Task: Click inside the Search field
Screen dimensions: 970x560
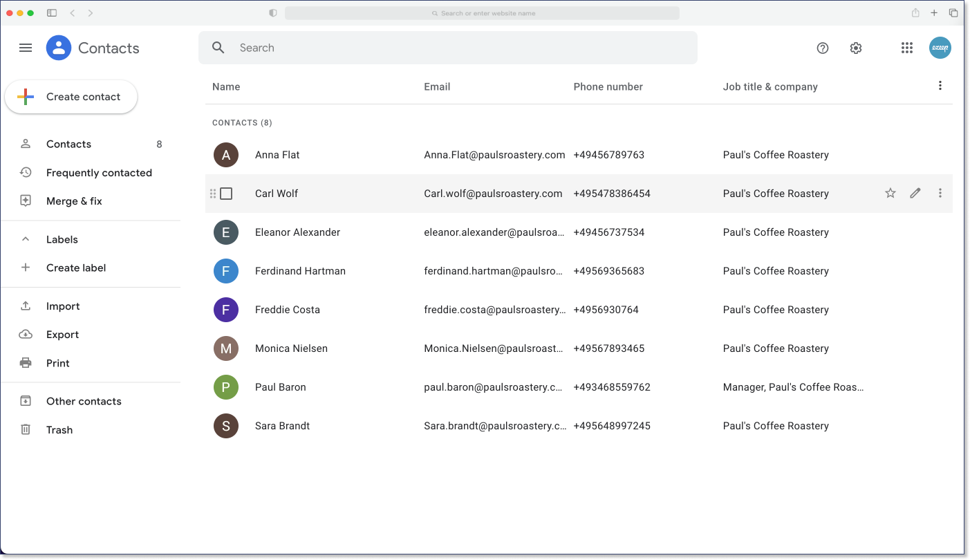Action: click(415, 48)
